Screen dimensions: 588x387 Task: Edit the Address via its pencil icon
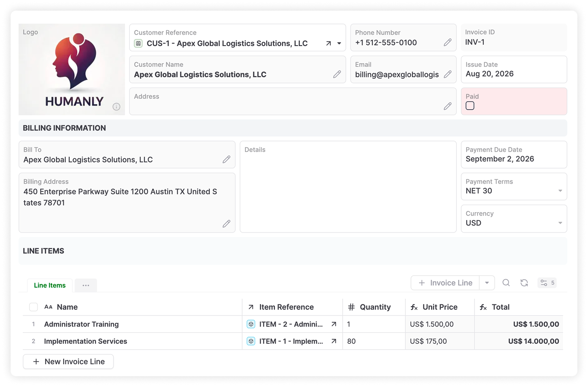[448, 106]
